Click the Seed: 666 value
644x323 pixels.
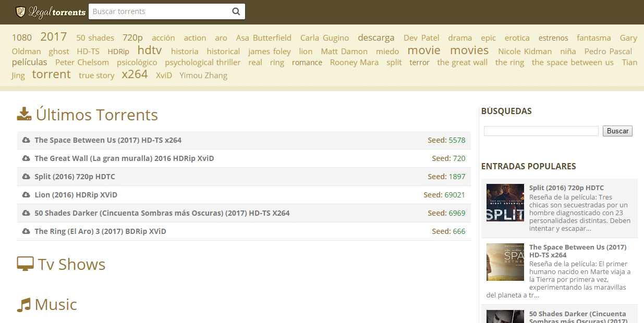[x=459, y=231]
